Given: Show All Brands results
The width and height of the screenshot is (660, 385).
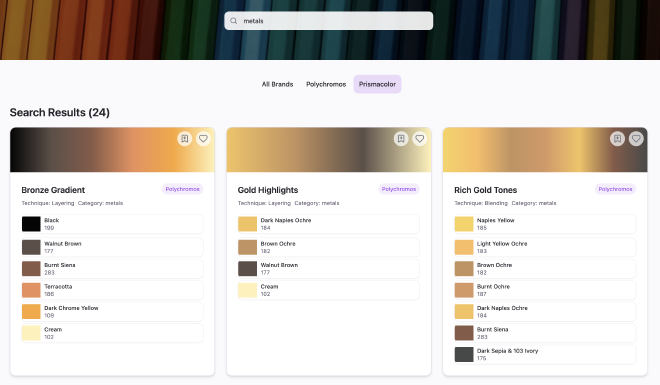Looking at the screenshot, I should coord(277,84).
